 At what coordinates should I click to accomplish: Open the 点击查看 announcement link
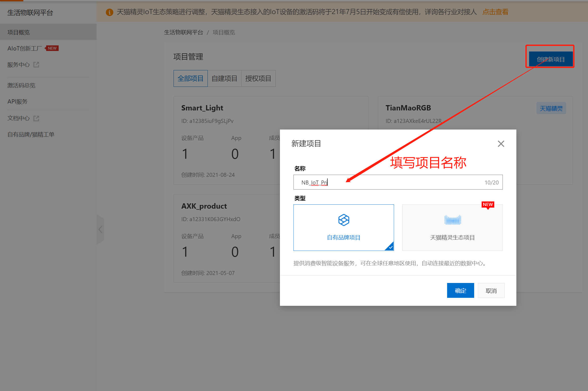(495, 12)
